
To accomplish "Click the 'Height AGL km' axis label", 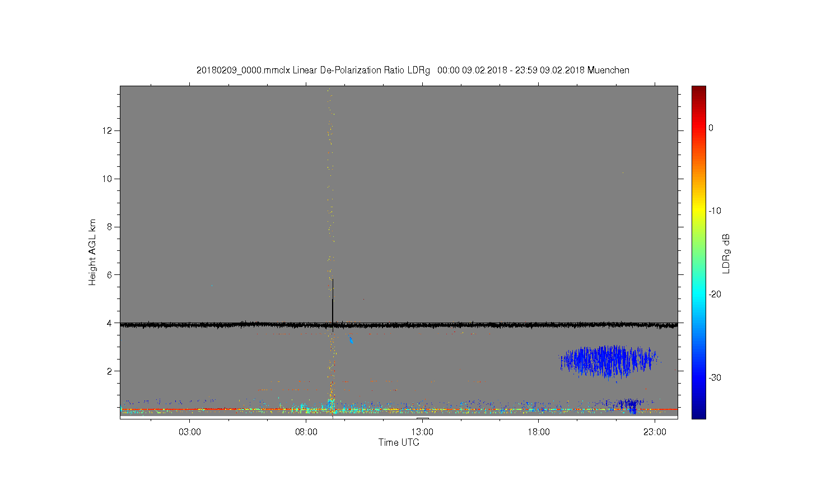I will [x=92, y=252].
